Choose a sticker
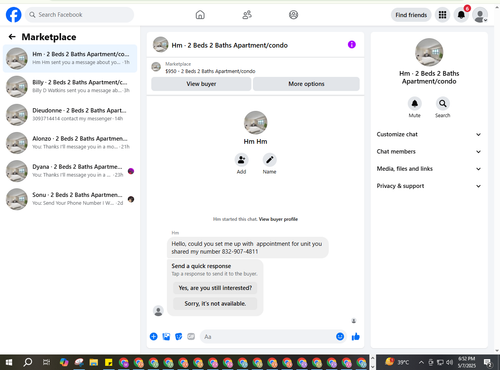Screen dimensions: 500x370 (x=179, y=337)
